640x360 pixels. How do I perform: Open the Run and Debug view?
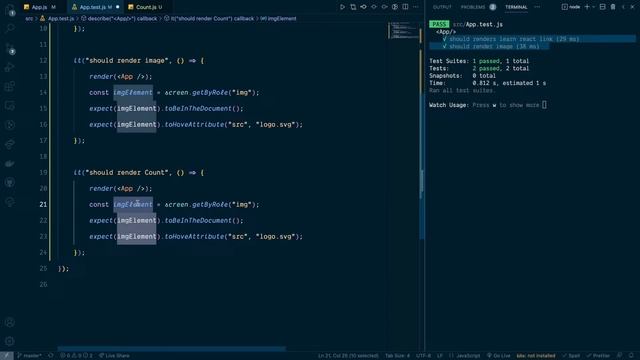click(10, 67)
